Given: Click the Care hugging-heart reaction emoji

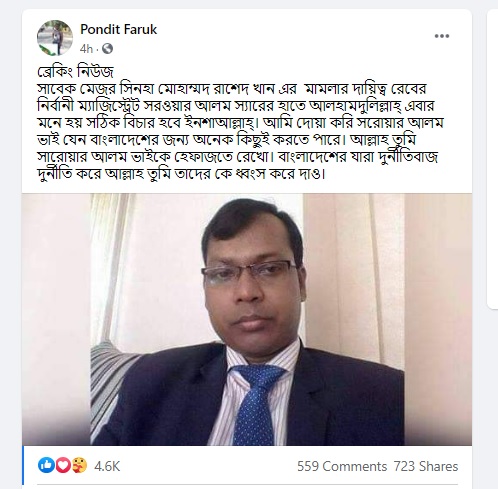Looking at the screenshot, I should [79, 465].
